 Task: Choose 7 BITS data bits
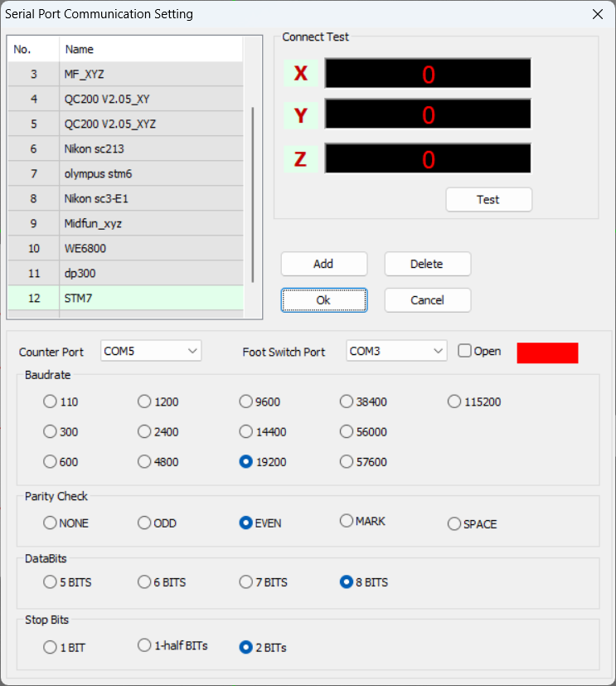click(x=246, y=582)
